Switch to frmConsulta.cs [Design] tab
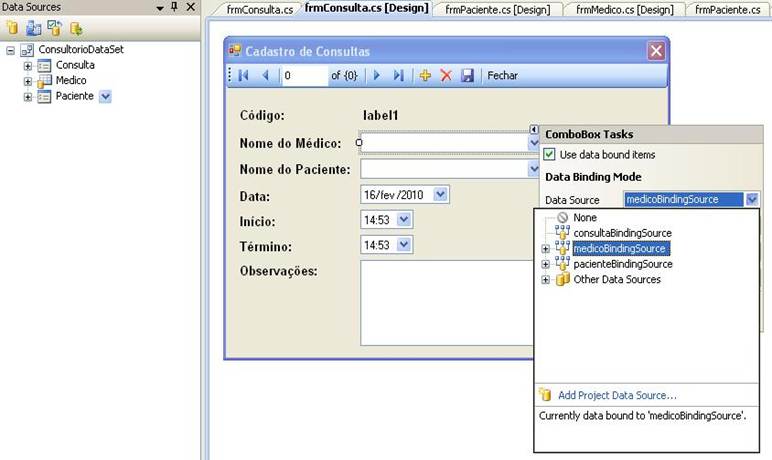 366,8
